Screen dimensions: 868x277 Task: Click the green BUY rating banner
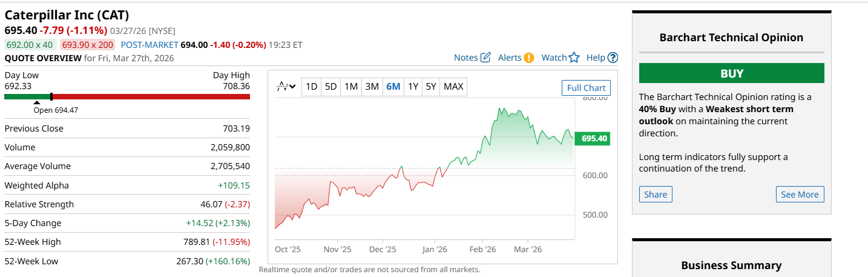click(x=731, y=73)
